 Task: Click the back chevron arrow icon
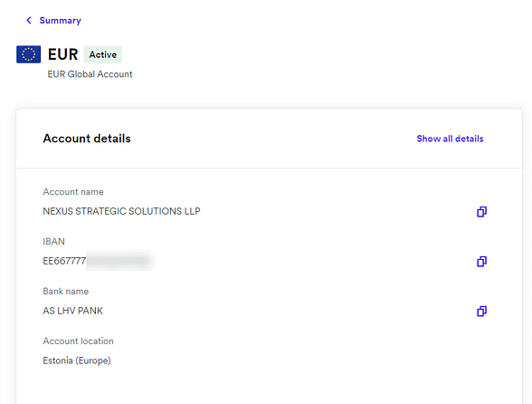(x=29, y=21)
